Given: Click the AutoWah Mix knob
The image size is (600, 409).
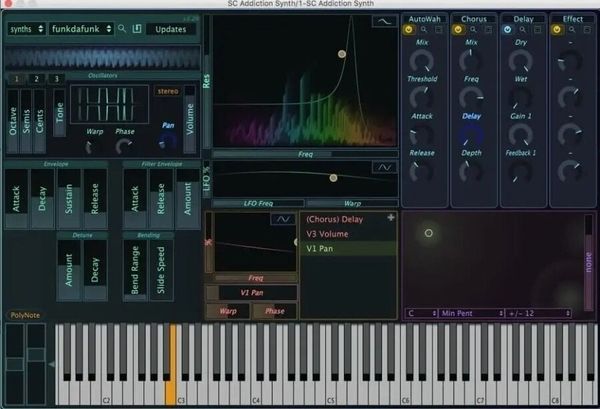Looking at the screenshot, I should click(422, 61).
